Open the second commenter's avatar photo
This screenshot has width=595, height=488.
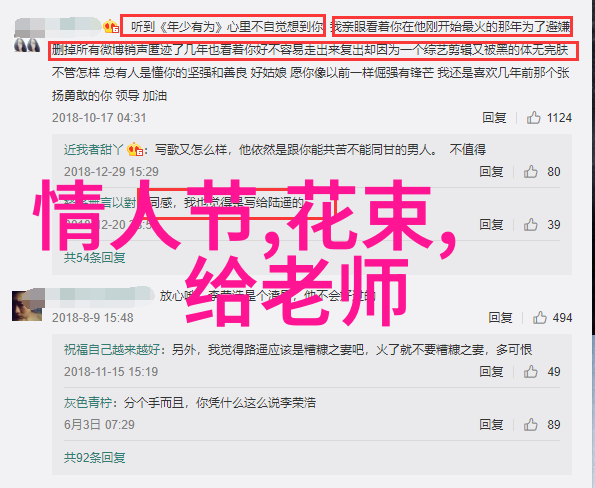point(27,306)
